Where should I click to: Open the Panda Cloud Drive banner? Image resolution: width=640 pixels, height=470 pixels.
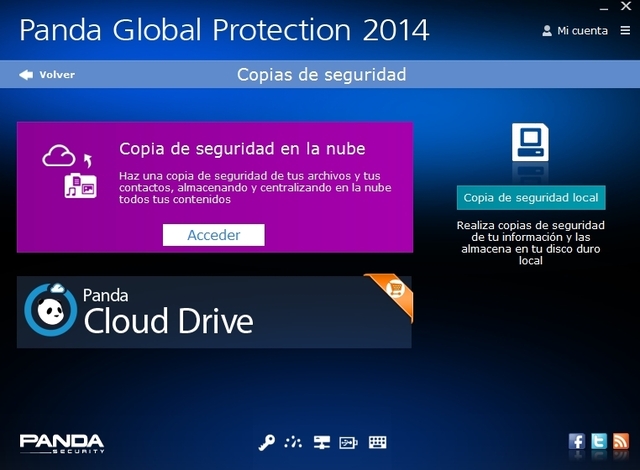coord(214,312)
